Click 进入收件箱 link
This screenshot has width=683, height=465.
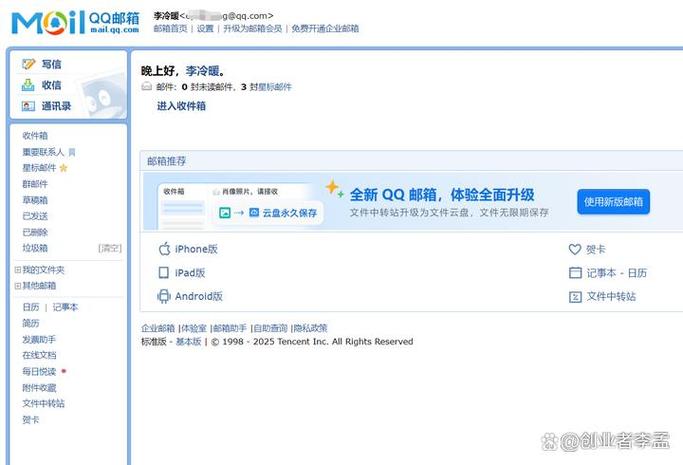[181, 106]
